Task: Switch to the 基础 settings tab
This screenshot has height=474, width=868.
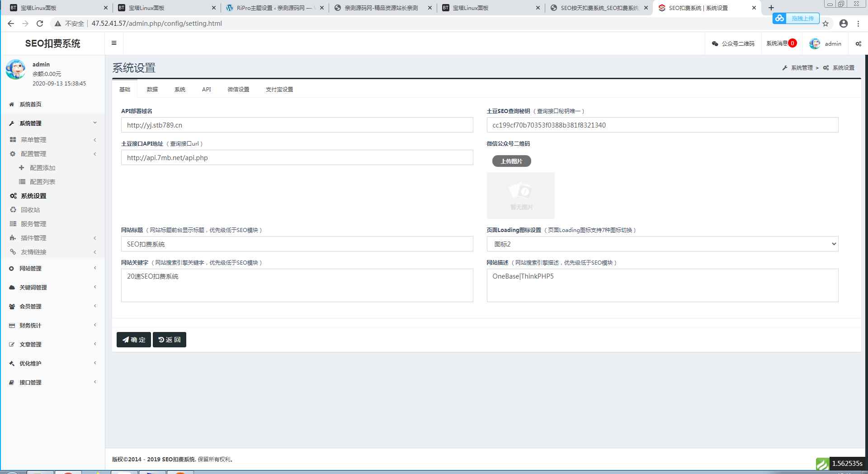Action: (x=125, y=90)
